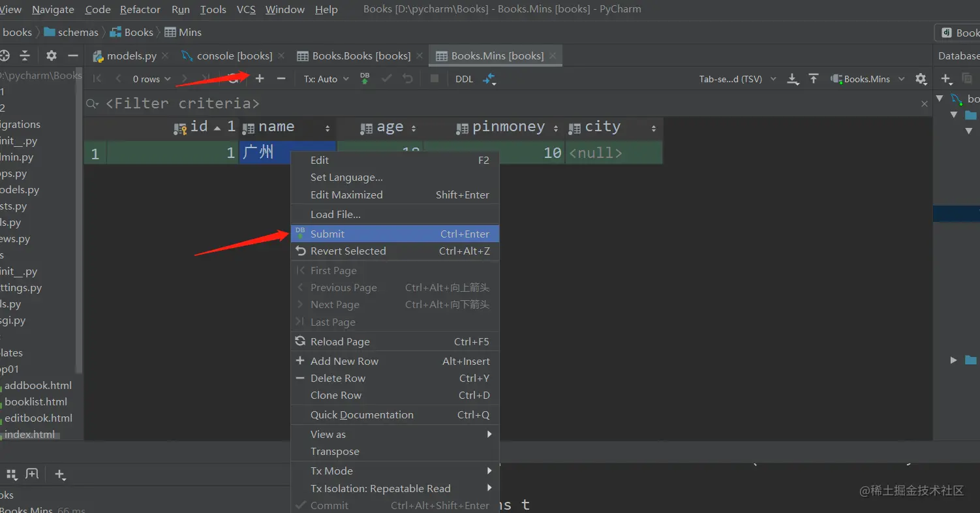Expand the Tx Isolation: Repeatable Read submenu
Screen dimensions: 980x513
click(x=395, y=488)
